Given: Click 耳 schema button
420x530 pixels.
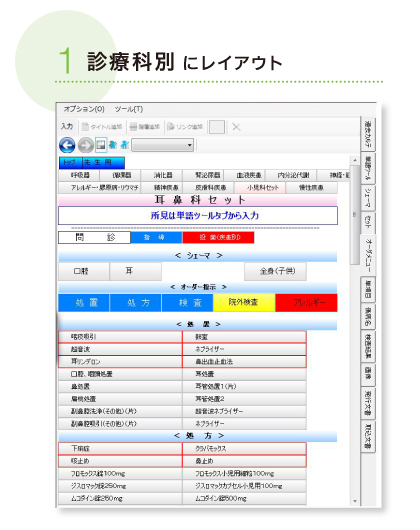Looking at the screenshot, I should click(135, 271).
